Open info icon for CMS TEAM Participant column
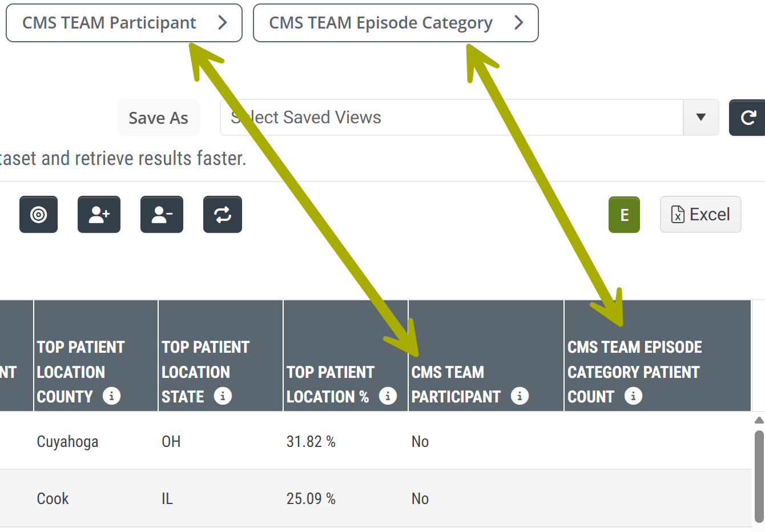The width and height of the screenshot is (765, 532). click(520, 396)
